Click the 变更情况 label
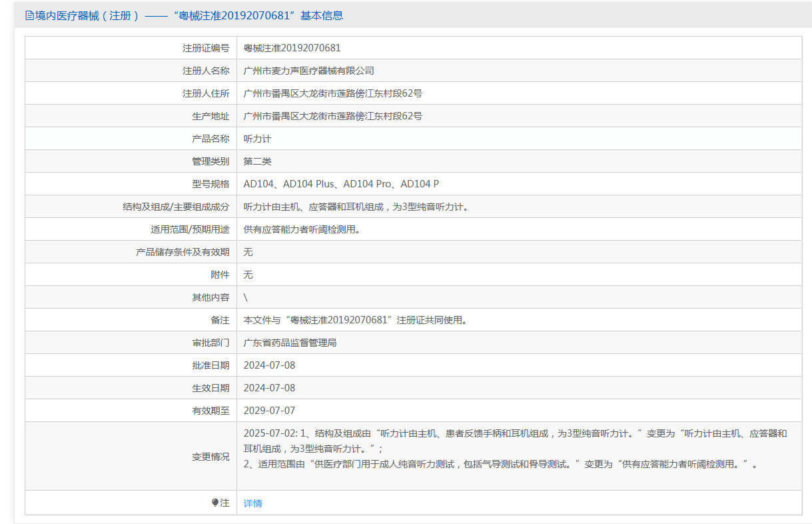812x524 pixels. click(210, 457)
